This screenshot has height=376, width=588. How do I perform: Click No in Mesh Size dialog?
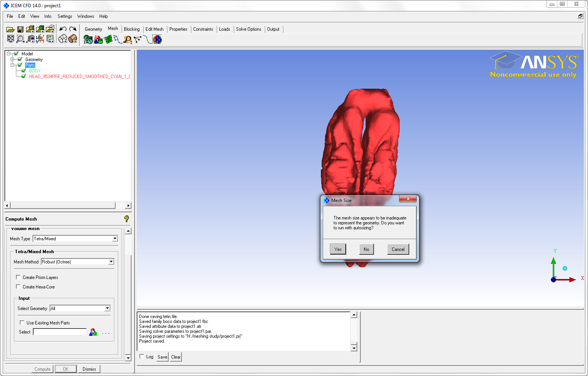point(366,249)
